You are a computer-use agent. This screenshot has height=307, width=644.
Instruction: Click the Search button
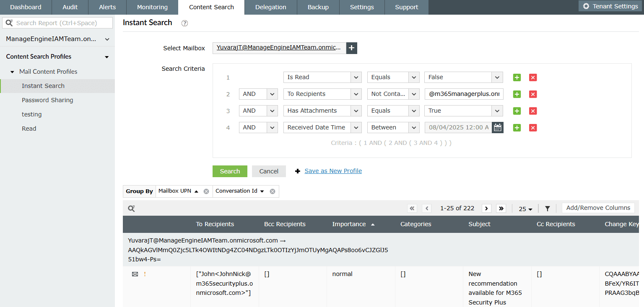click(230, 171)
